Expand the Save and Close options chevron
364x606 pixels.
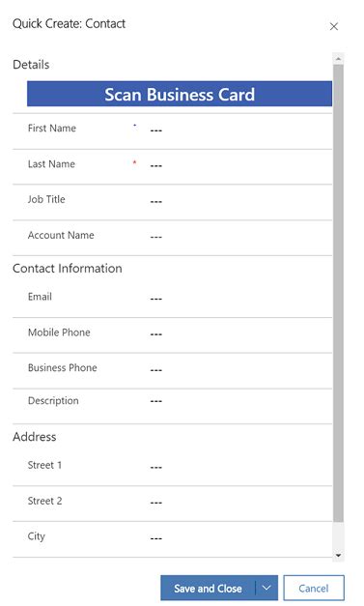pos(266,588)
